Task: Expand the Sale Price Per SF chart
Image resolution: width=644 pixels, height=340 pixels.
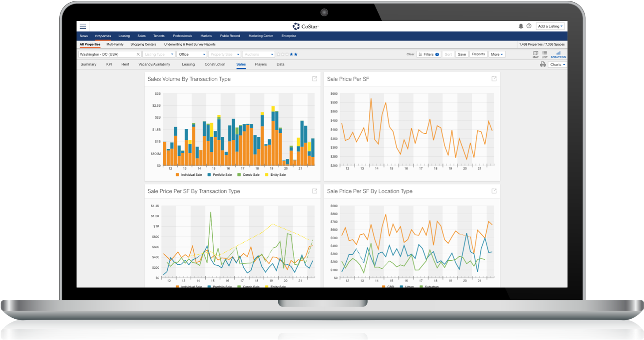Action: coord(494,79)
